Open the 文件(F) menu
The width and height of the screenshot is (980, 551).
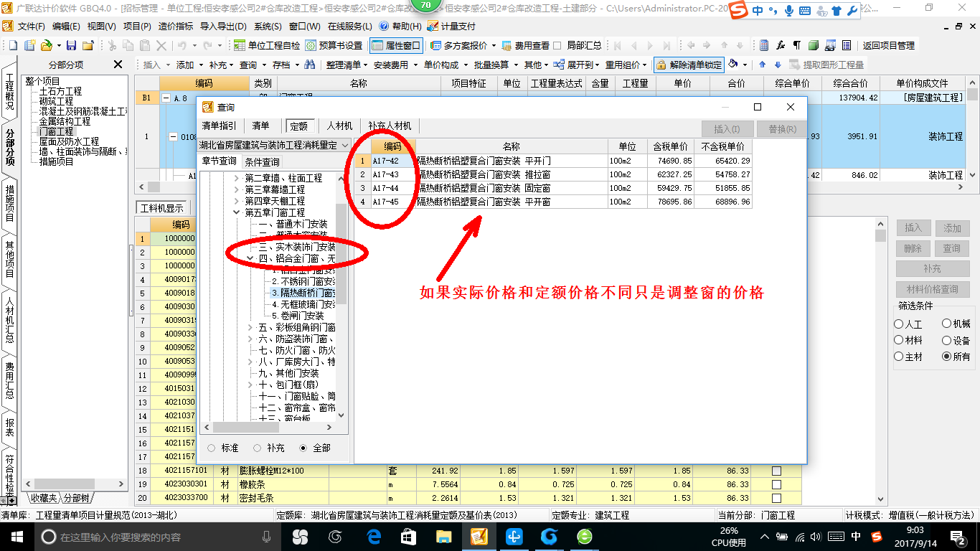(x=32, y=26)
